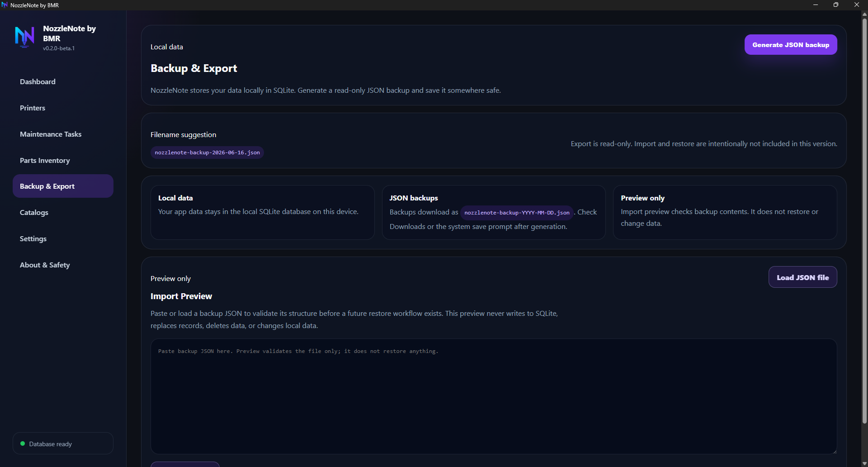Click the NozzleNote title bar app icon
This screenshot has height=467, width=868.
point(5,5)
